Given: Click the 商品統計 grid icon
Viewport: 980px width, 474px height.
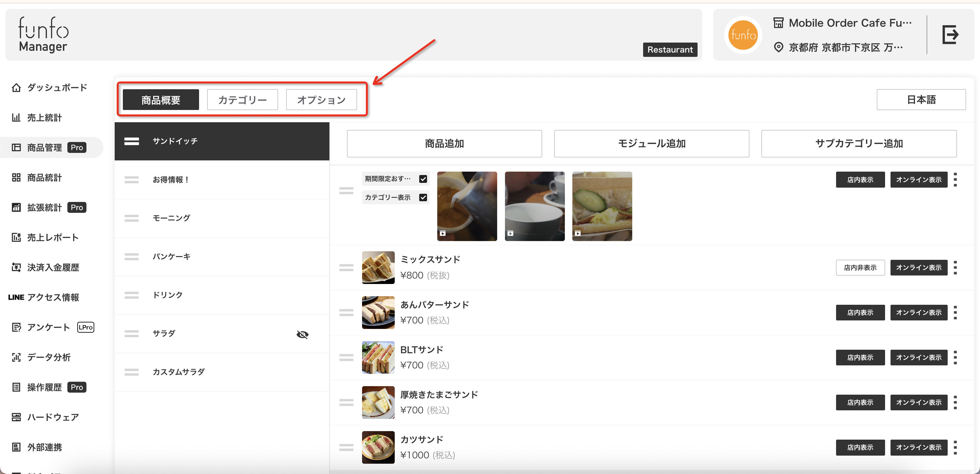Looking at the screenshot, I should point(16,177).
